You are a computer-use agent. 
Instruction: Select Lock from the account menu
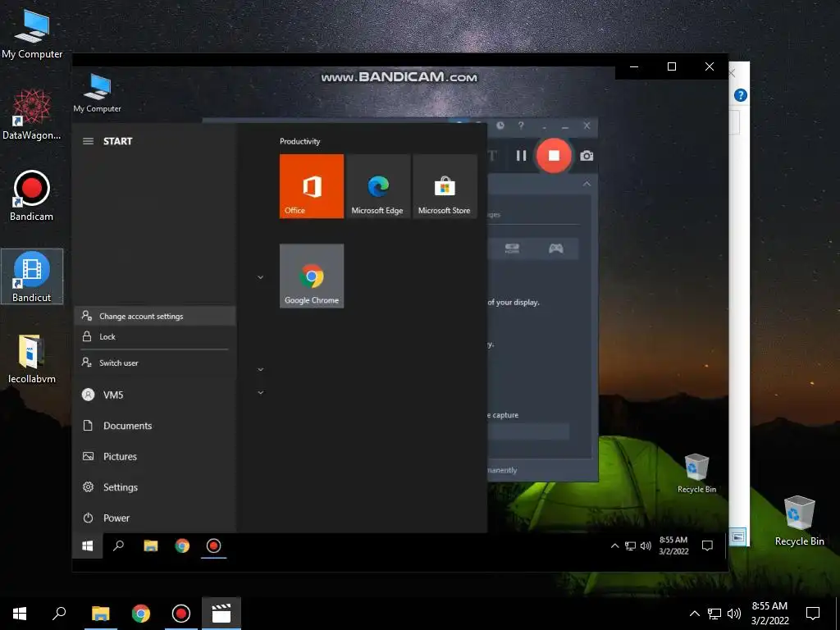tap(155, 336)
